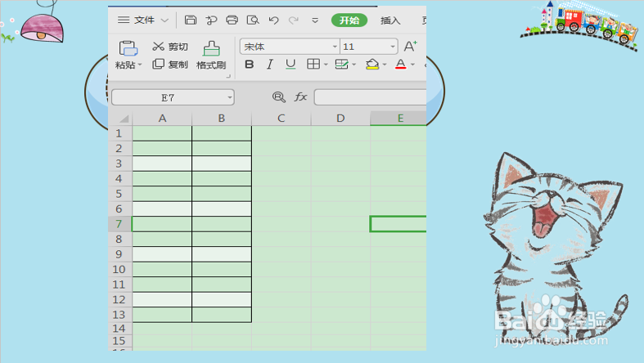Select row 3 header

120,164
